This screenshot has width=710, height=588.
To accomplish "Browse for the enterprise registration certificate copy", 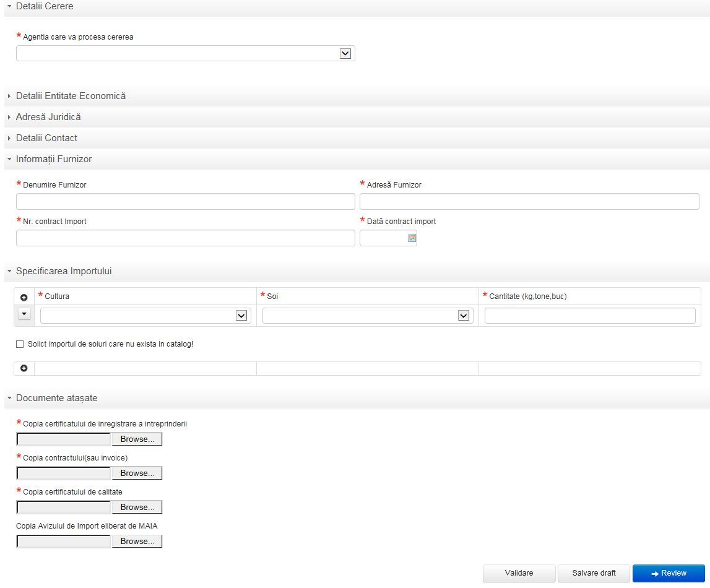I will [137, 439].
